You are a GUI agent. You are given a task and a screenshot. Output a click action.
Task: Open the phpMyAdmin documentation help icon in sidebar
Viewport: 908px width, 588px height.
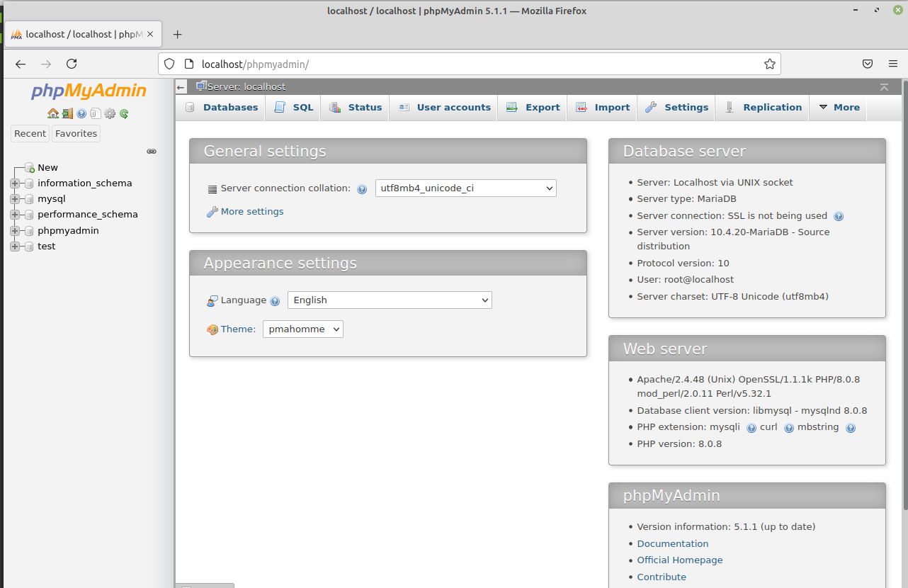[81, 113]
